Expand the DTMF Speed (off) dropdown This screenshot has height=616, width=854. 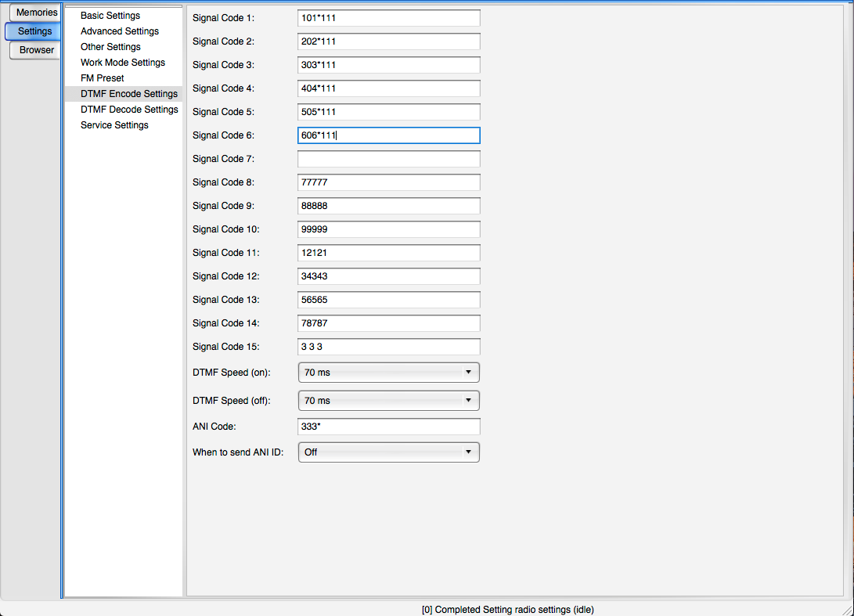pos(388,401)
